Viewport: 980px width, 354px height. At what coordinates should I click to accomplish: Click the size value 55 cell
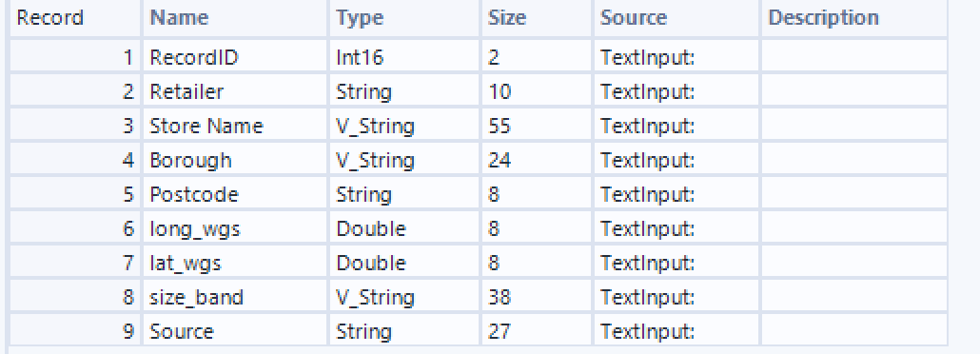click(x=537, y=127)
